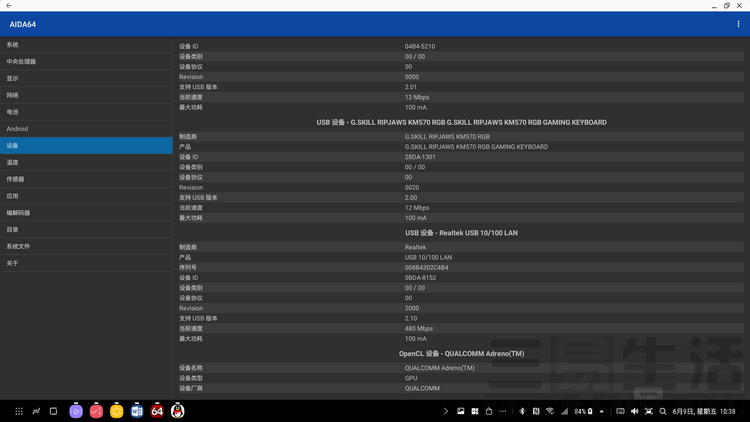Click the AIDA64 taskbar icon

click(157, 411)
